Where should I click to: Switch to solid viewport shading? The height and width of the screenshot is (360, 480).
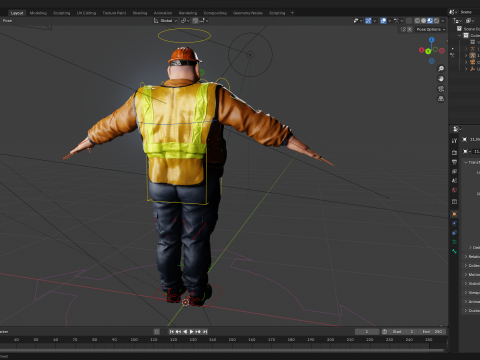(424, 21)
